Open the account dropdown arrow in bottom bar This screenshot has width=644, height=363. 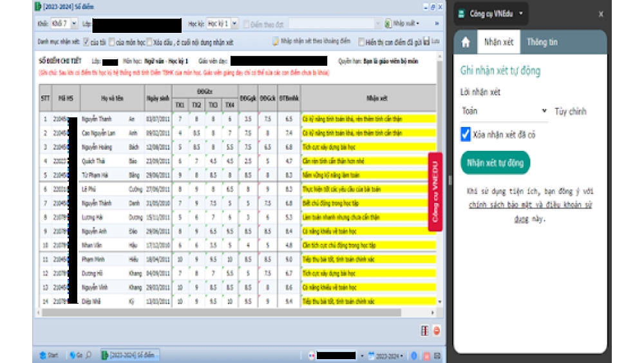[362, 356]
